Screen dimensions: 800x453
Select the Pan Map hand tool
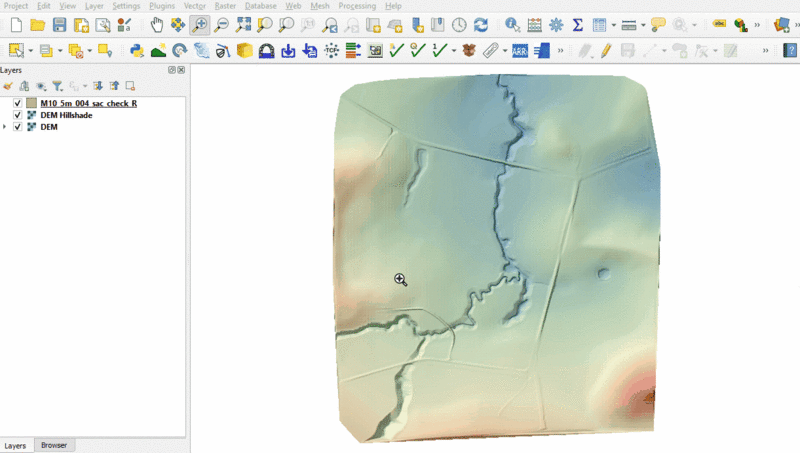click(157, 25)
